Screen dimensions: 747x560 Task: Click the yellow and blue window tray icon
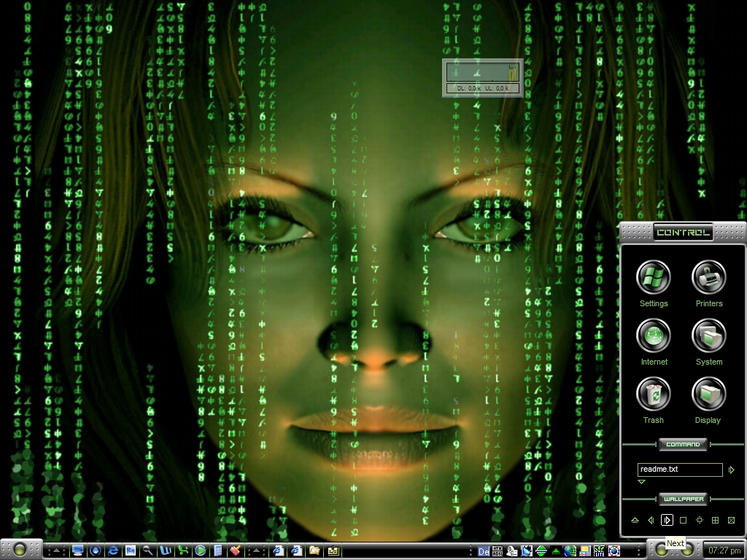tap(584, 551)
